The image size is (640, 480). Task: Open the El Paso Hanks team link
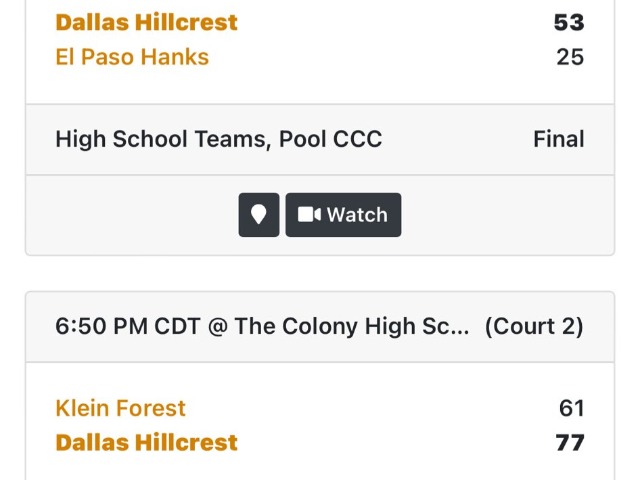point(132,57)
